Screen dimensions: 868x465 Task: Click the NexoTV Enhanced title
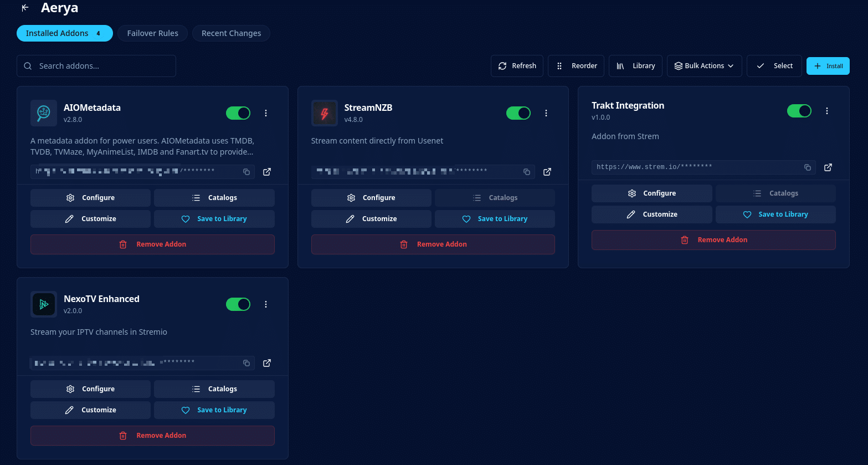point(101,299)
